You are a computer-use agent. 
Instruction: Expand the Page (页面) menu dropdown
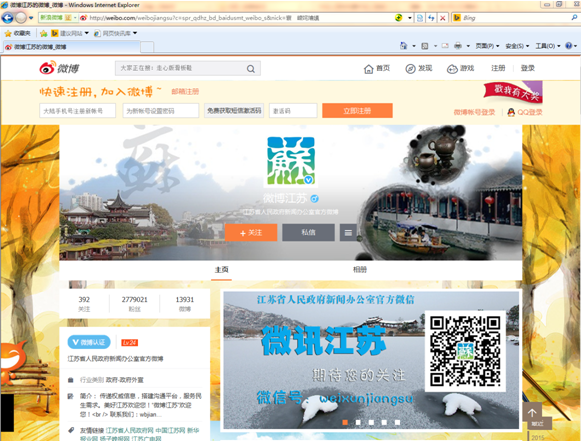487,46
